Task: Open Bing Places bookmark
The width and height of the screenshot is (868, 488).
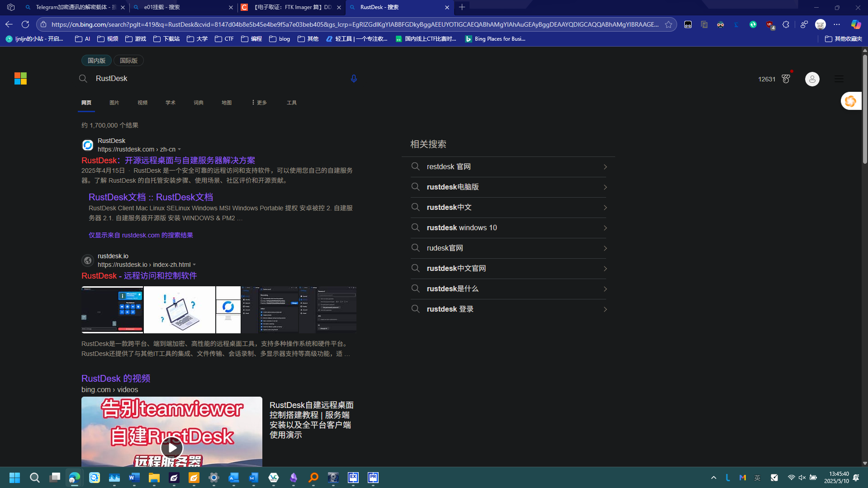Action: [x=495, y=39]
